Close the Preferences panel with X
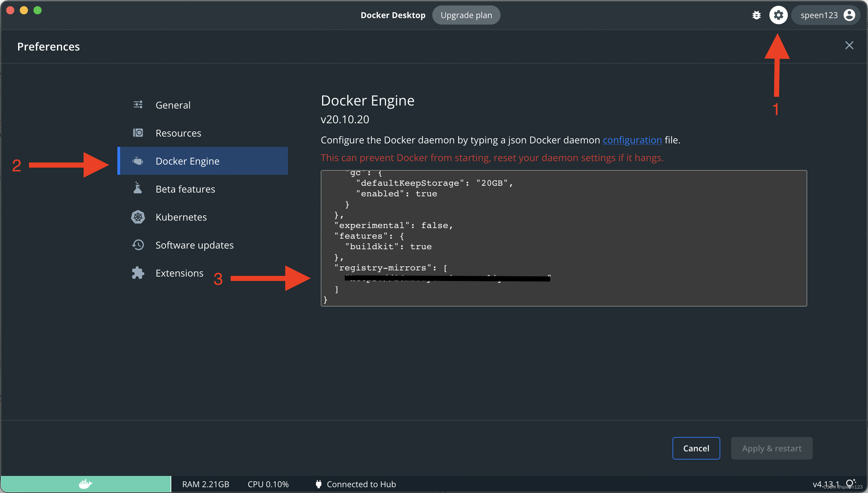Screen dimensions: 868x493 [x=849, y=45]
